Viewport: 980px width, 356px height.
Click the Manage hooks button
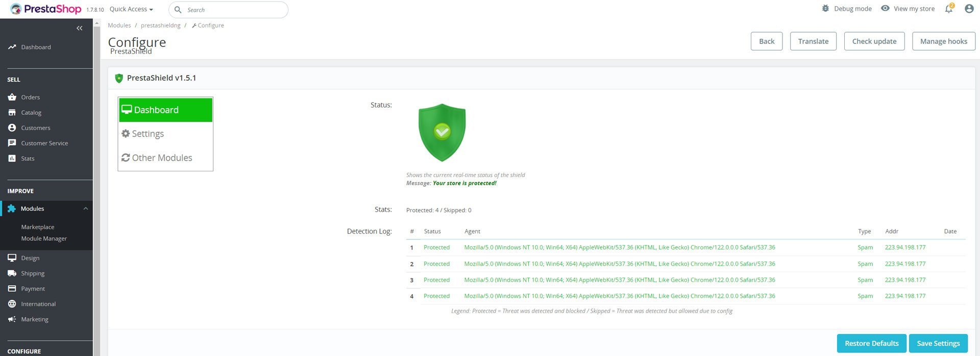coord(943,41)
